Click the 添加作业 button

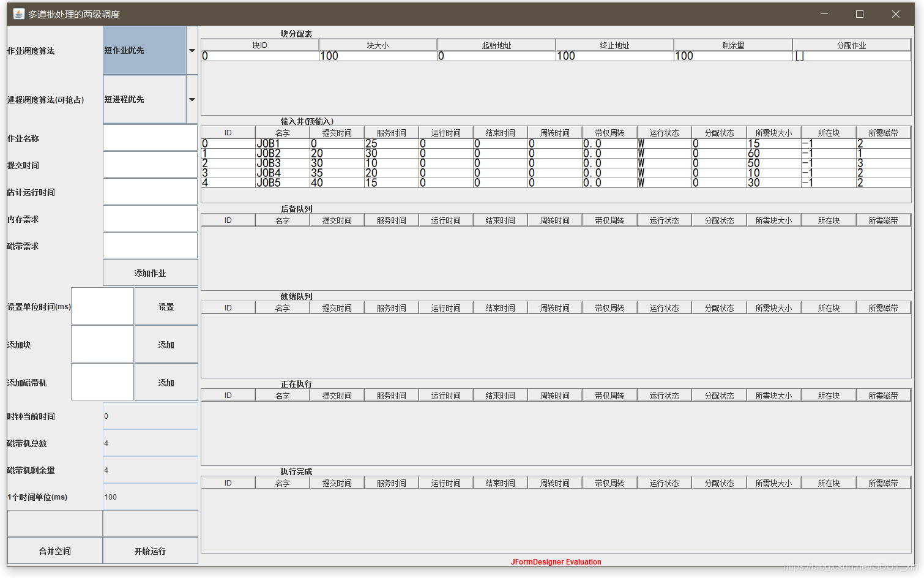[x=151, y=272]
